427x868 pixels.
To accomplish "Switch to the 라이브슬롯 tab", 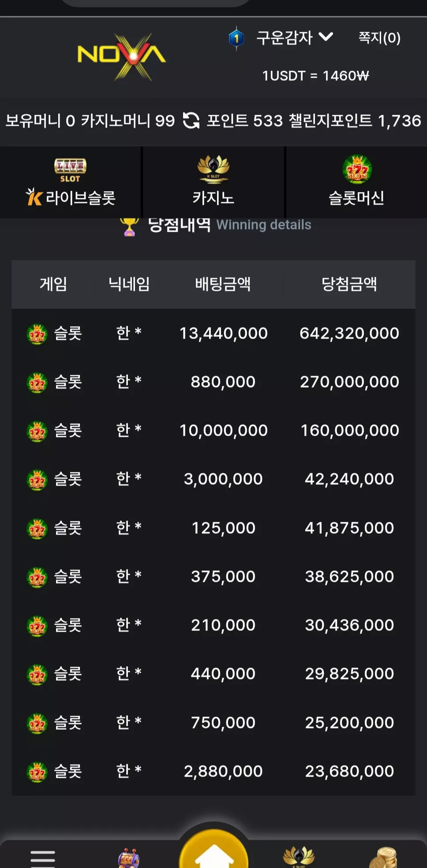I will 71,182.
